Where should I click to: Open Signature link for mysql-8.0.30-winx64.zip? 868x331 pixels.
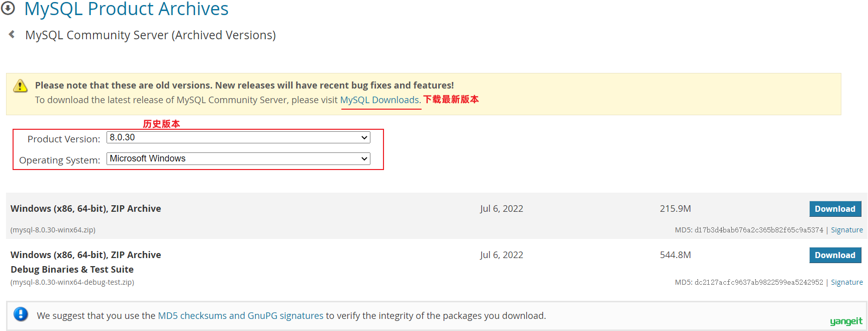tap(847, 230)
